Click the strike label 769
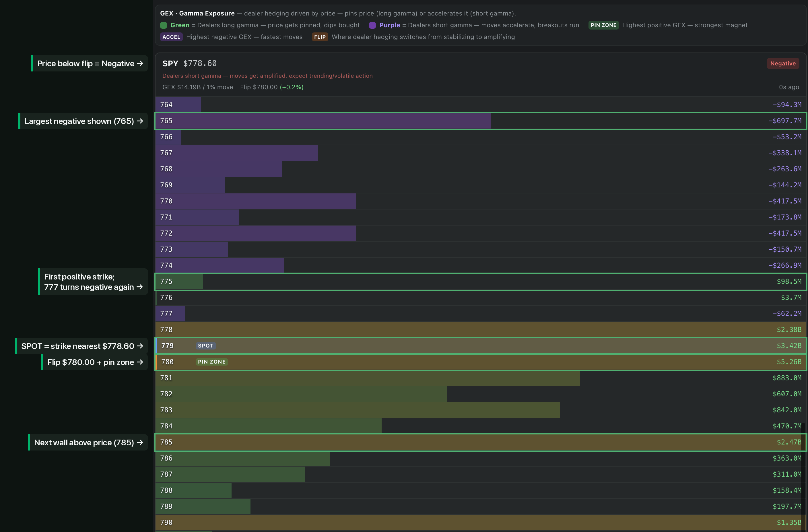 (x=166, y=185)
